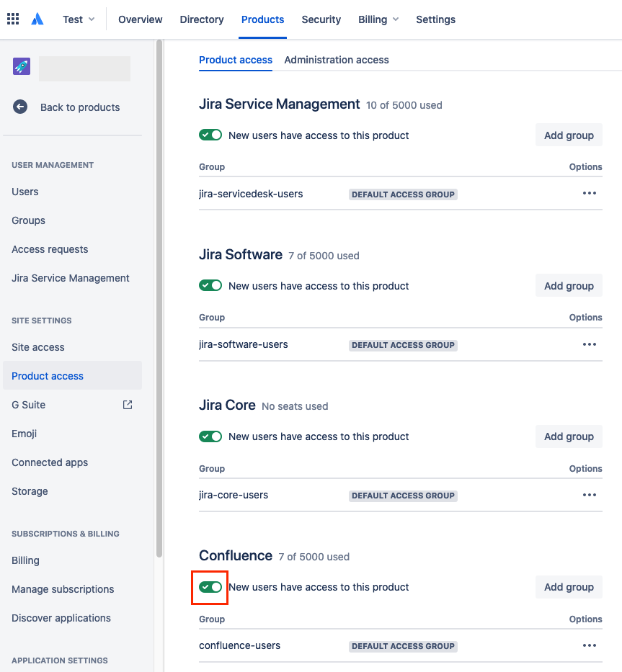Click G Suite external link icon
This screenshot has height=672, width=622.
(128, 405)
